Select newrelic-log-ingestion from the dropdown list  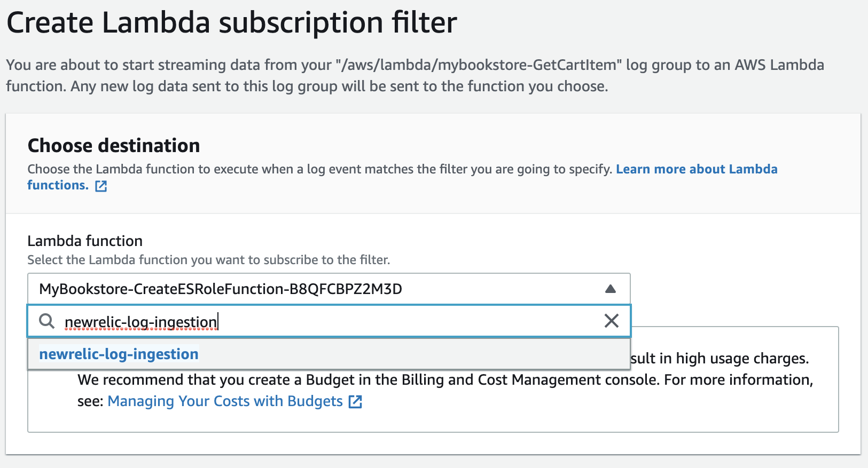329,354
